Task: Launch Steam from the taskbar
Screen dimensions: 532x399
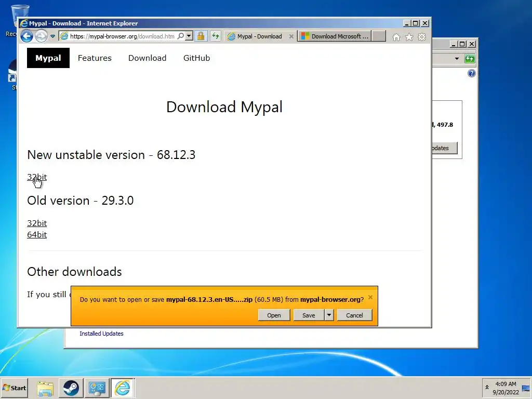Action: (71, 388)
